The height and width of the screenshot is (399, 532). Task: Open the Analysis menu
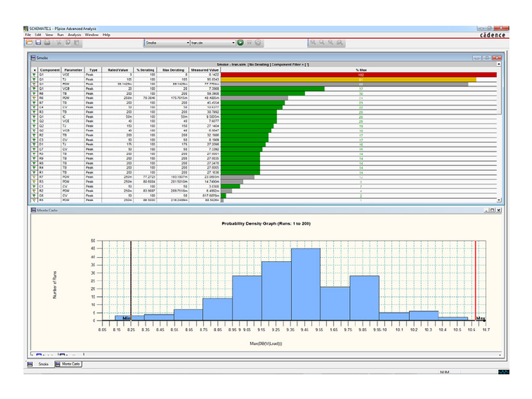[x=74, y=34]
